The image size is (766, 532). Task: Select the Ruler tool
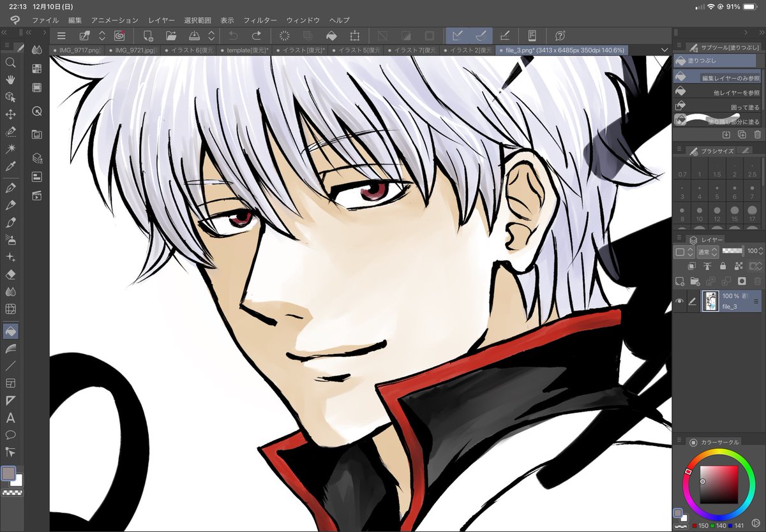coord(10,401)
